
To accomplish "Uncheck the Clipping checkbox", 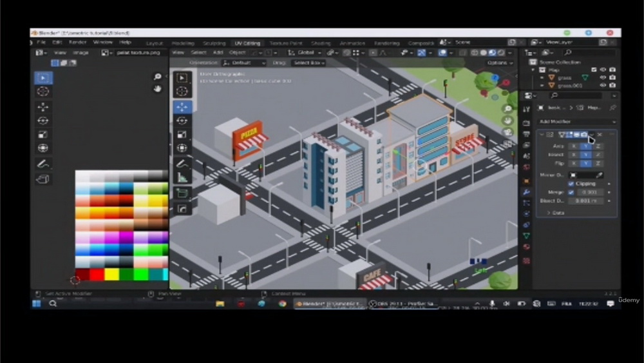I will tap(571, 184).
